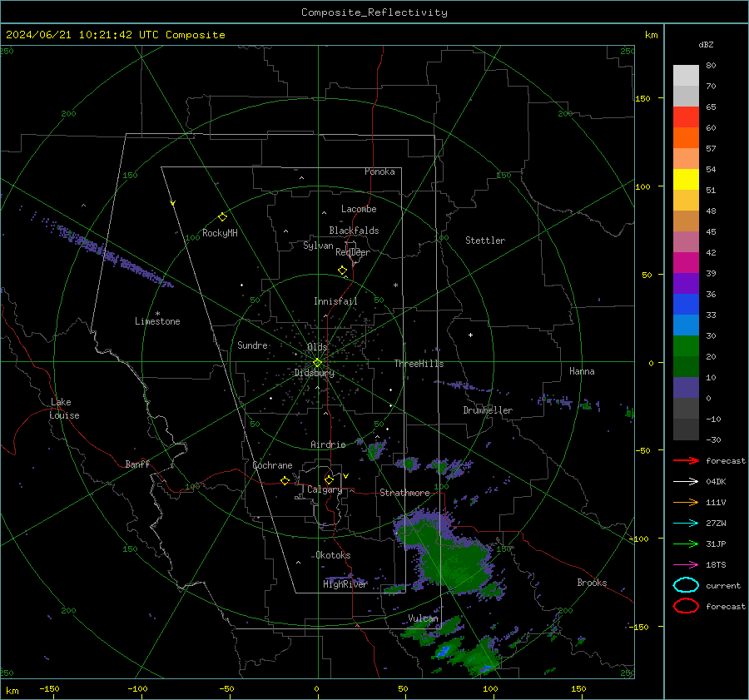Click the Limestone label
749x700 pixels.
[x=157, y=321]
